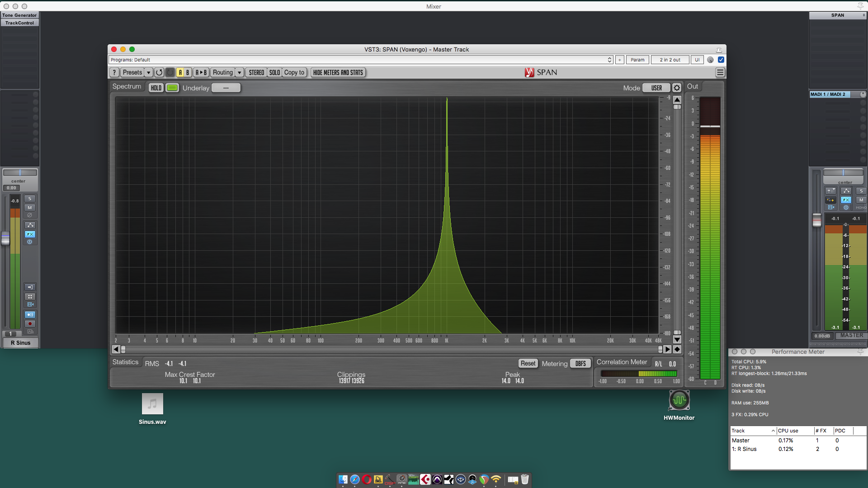Toggle the SOLO channel button
Screen dimensions: 868x488
click(274, 72)
